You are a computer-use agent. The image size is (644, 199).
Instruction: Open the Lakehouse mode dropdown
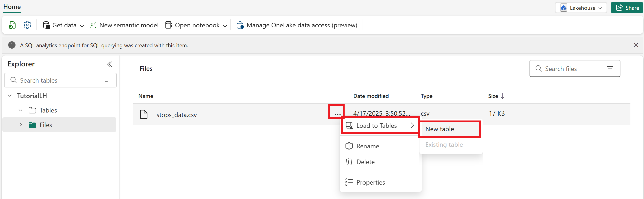click(581, 8)
